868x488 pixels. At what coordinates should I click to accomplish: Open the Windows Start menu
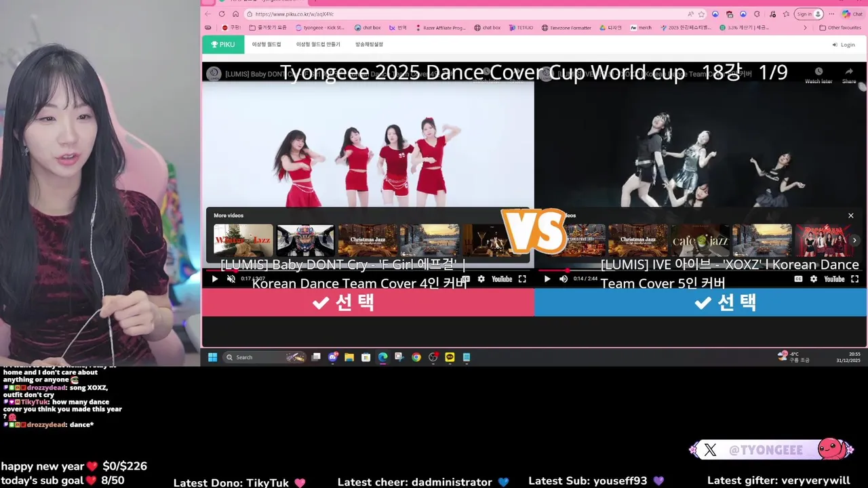(x=212, y=357)
